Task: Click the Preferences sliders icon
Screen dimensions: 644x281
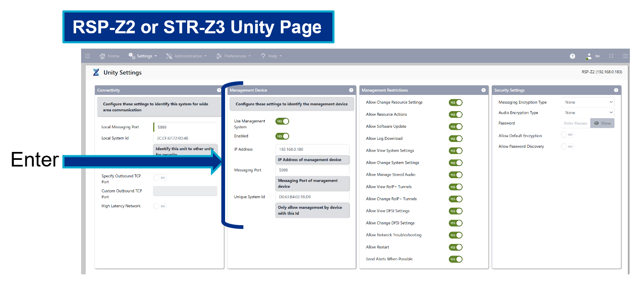Action: point(219,56)
